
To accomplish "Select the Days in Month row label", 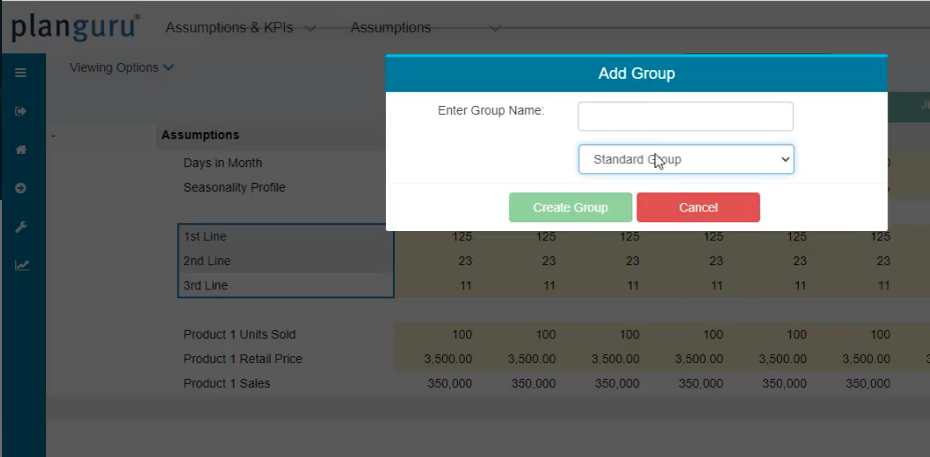I will coord(222,163).
